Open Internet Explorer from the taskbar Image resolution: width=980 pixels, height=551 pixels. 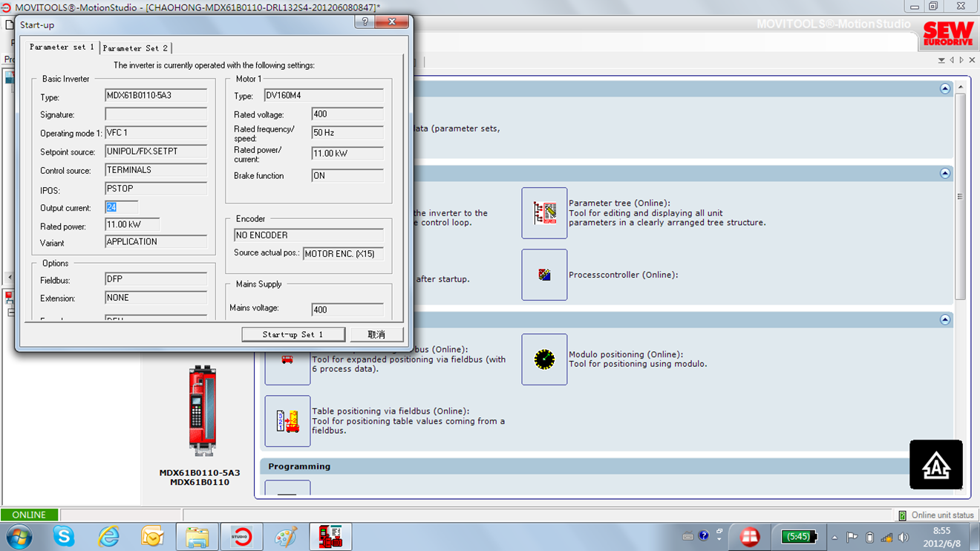pos(108,536)
